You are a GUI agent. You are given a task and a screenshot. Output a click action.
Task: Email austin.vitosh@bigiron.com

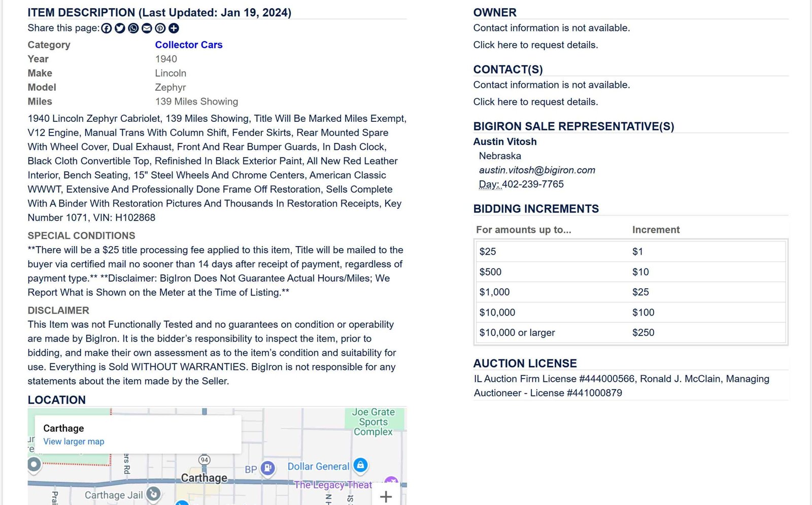[x=537, y=170]
